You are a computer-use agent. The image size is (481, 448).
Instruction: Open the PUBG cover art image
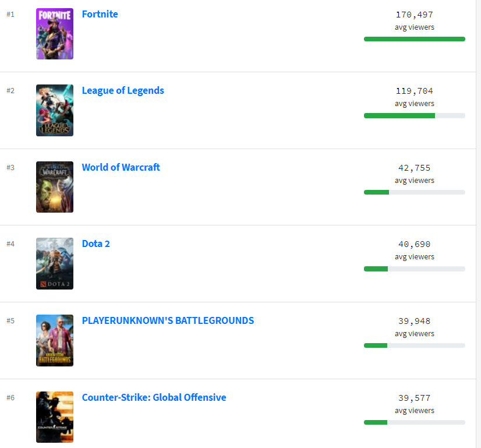pyautogui.click(x=55, y=340)
